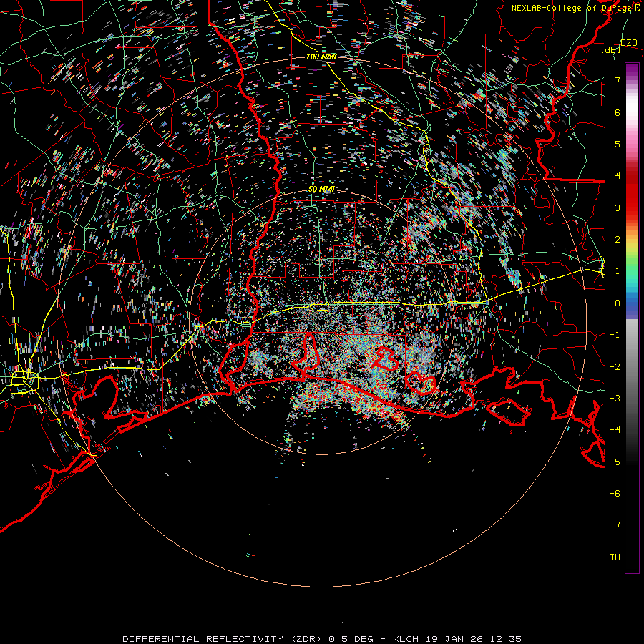Viewport: 644px width, 644px height.
Task: Click the -3 value on the color scale
Action: [x=615, y=399]
